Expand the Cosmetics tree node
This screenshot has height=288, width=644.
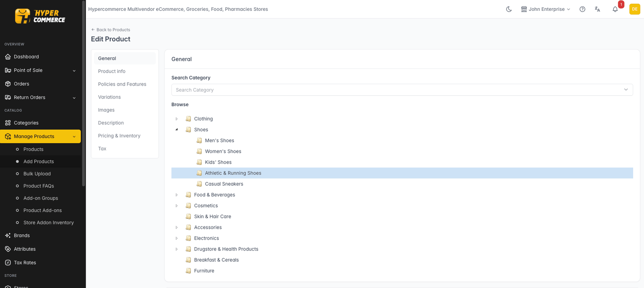pos(177,206)
